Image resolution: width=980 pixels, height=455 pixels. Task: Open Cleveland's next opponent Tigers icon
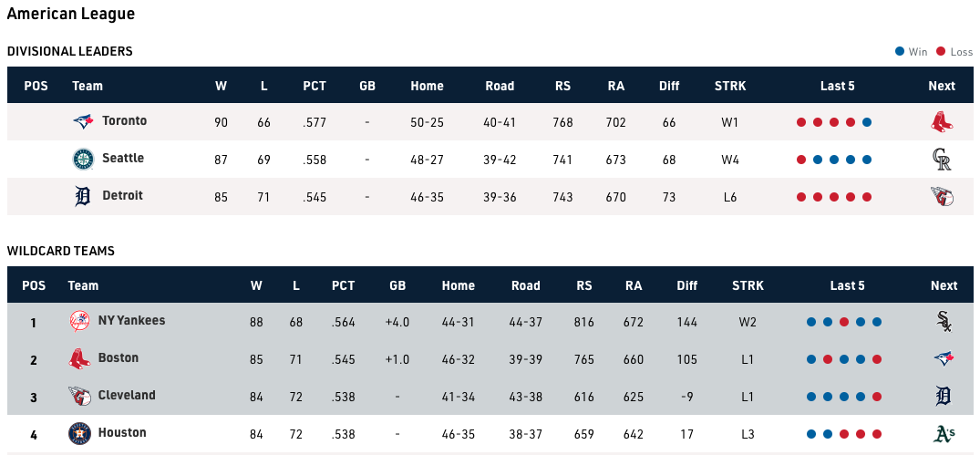944,396
